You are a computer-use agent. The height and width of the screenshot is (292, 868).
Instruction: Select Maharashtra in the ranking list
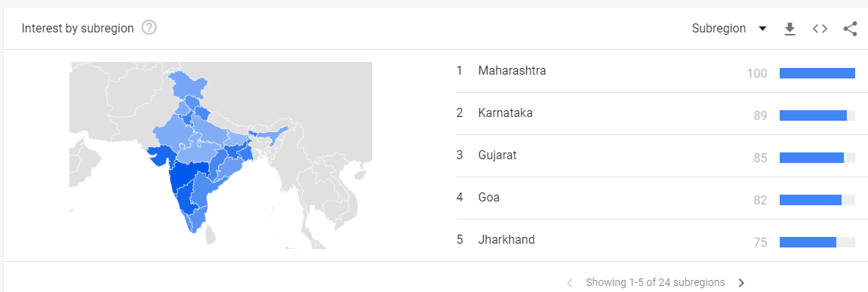click(512, 71)
